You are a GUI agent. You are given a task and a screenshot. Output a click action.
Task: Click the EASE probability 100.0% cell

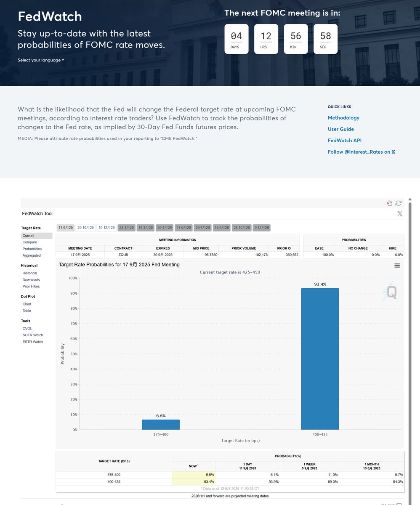click(319, 255)
